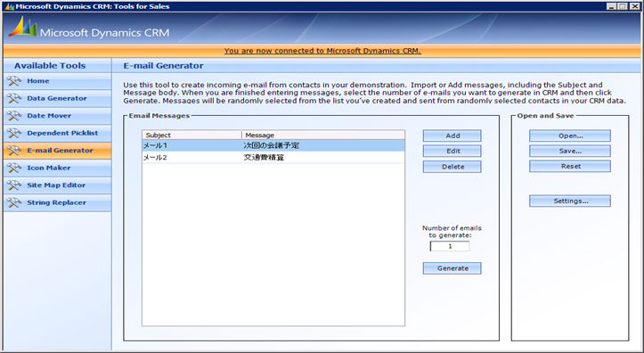Switch to the Data Generator tool
Viewport: 644px width, 353px height.
[x=58, y=99]
